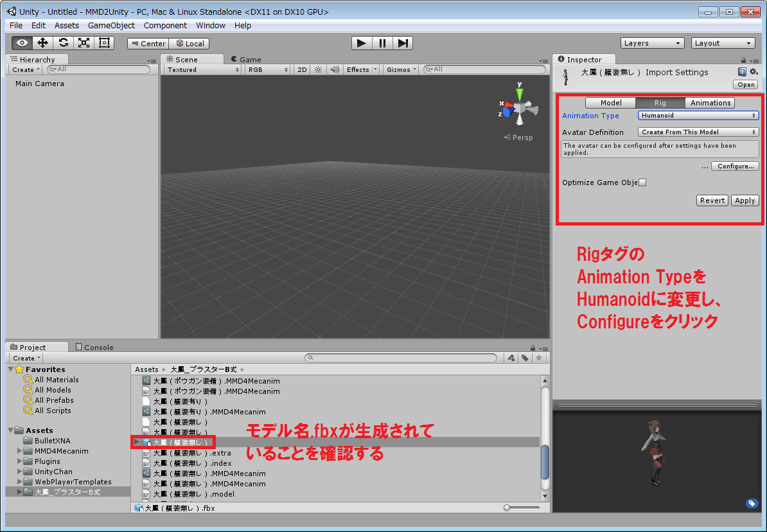This screenshot has height=532, width=767.
Task: Expand the MMD4Mecanim folder
Action: 19,451
